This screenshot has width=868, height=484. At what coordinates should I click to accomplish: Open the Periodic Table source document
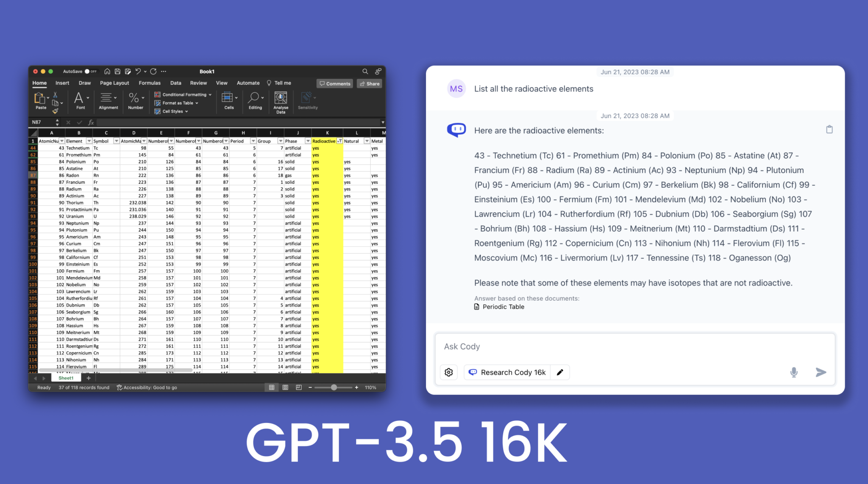(x=504, y=307)
